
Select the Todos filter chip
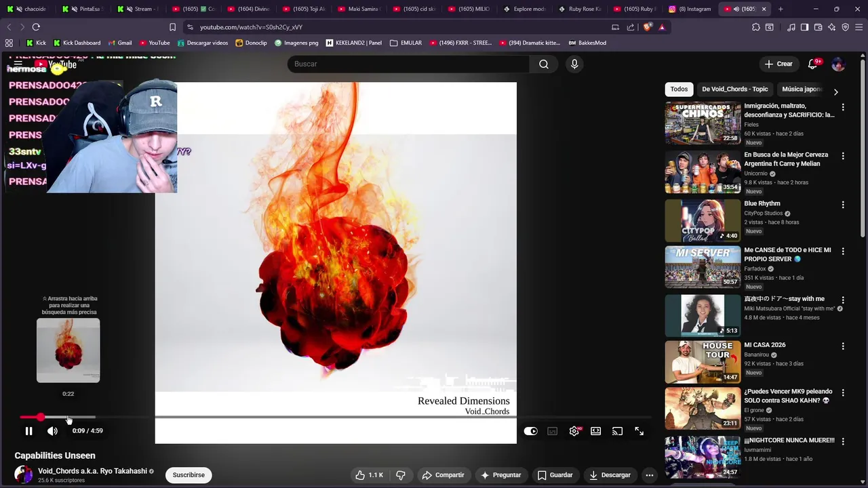tap(679, 89)
